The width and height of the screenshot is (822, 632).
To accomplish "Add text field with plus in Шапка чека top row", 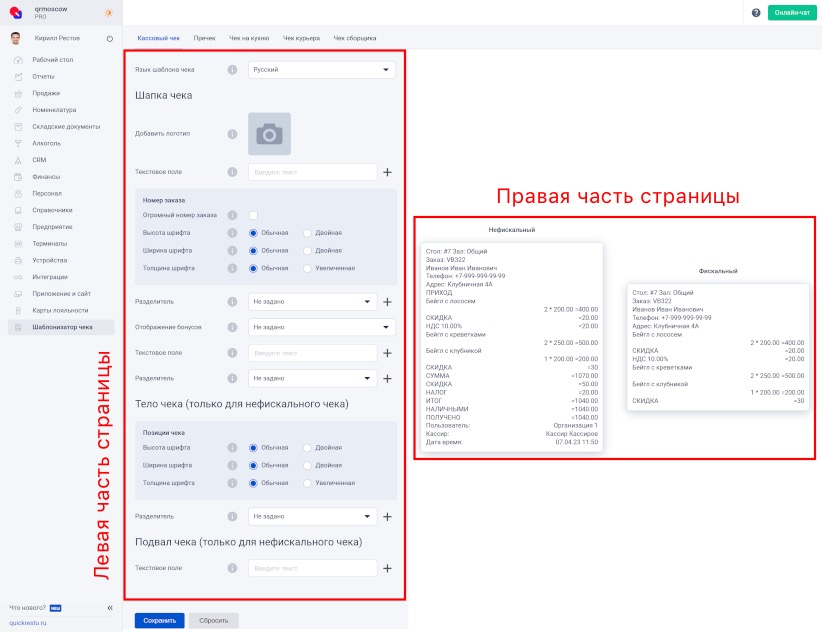I will tap(387, 172).
